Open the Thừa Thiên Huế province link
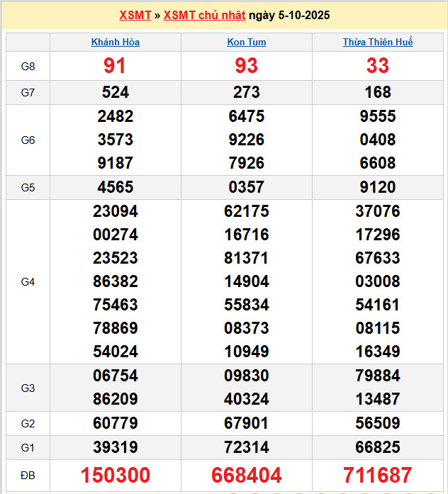This screenshot has height=494, width=448. click(x=378, y=43)
